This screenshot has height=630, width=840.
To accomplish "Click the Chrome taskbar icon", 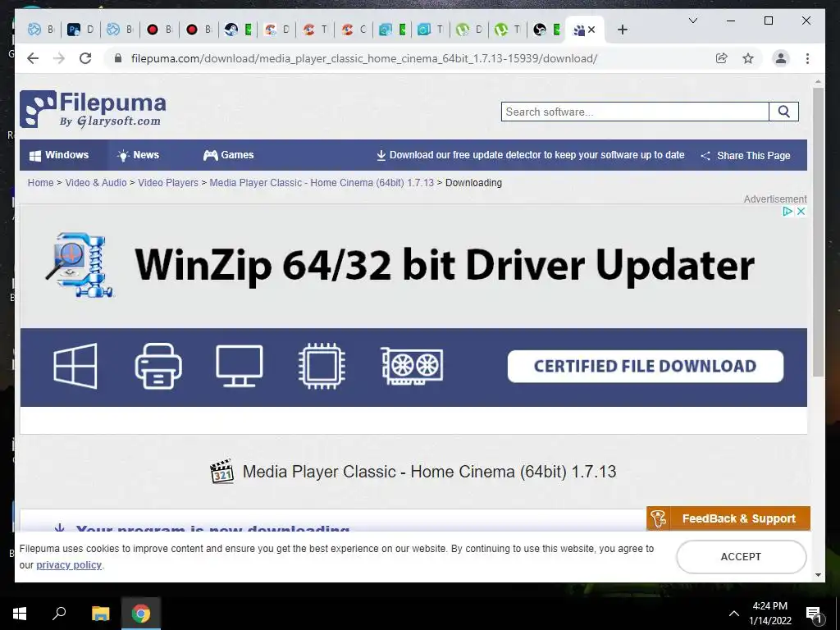I will coord(141,614).
